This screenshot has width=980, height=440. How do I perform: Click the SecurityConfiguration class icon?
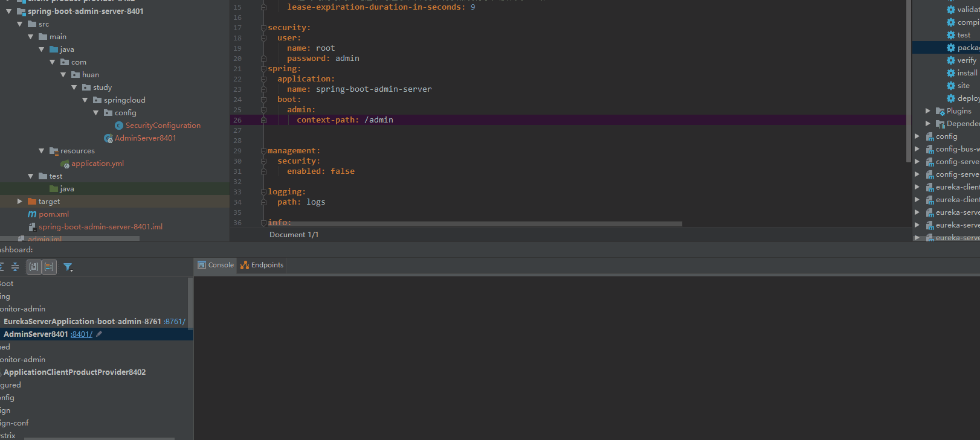pos(119,126)
